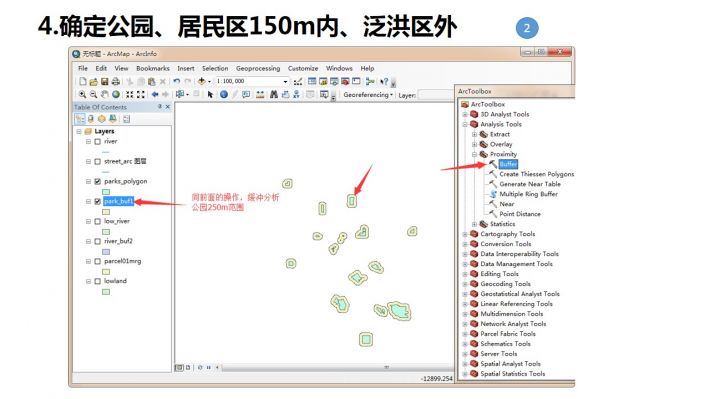Activate the Identify tool icon
The image size is (710, 399).
224,94
